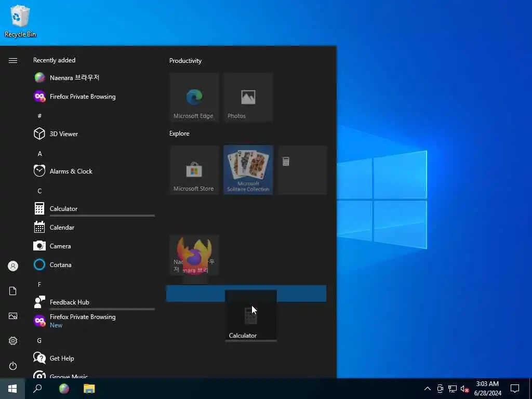Image resolution: width=532 pixels, height=399 pixels.
Task: Launch Naenara browser from the taskbar
Action: click(x=64, y=389)
